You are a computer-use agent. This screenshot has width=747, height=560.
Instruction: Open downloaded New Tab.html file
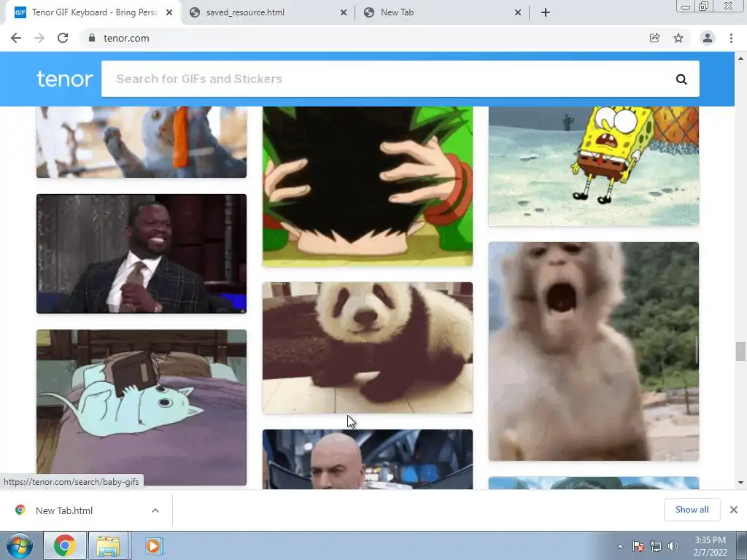click(64, 510)
